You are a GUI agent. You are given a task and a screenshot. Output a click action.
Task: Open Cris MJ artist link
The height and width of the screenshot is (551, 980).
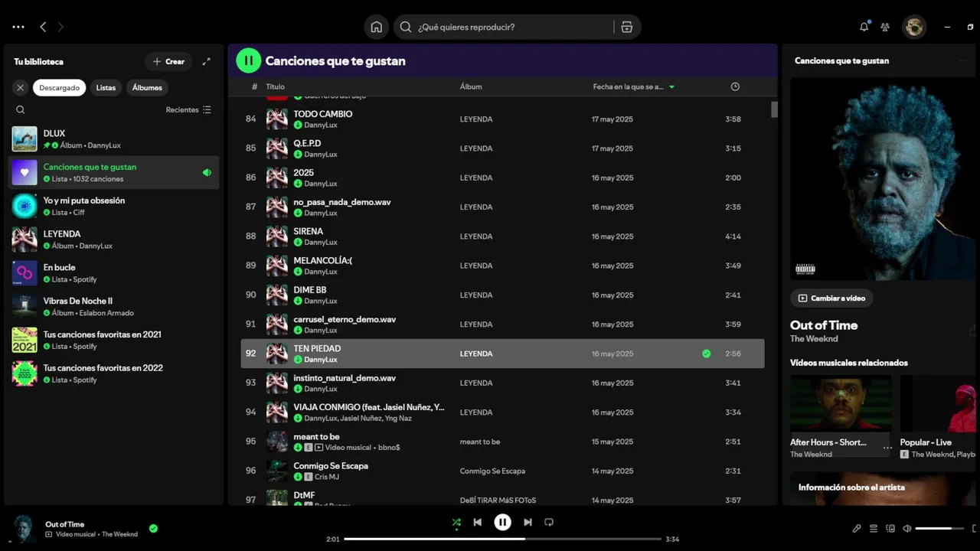click(x=326, y=477)
